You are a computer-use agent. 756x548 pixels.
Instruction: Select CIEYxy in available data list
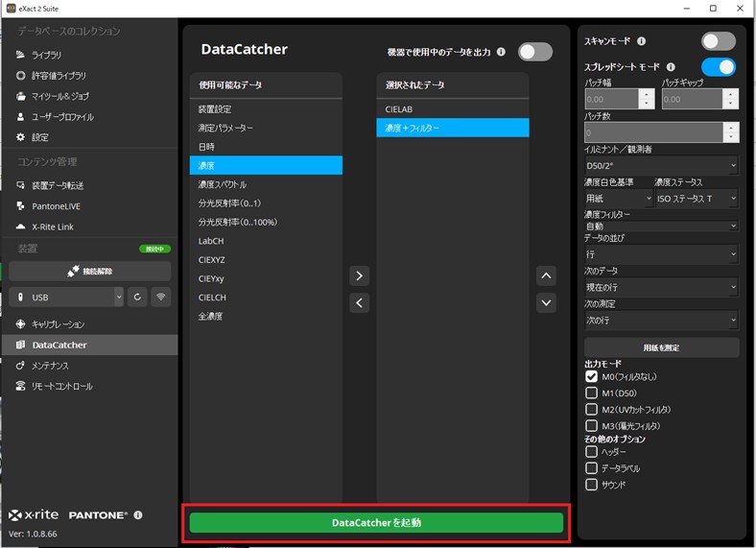click(x=266, y=279)
